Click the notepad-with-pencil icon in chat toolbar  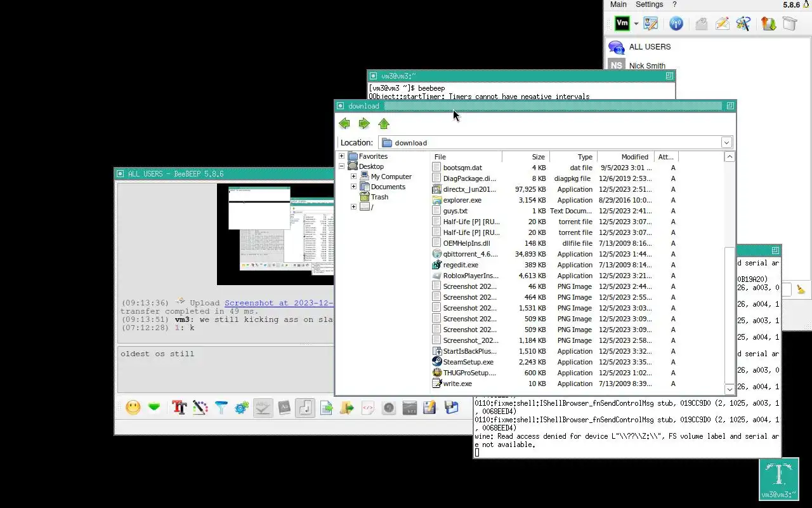click(430, 408)
